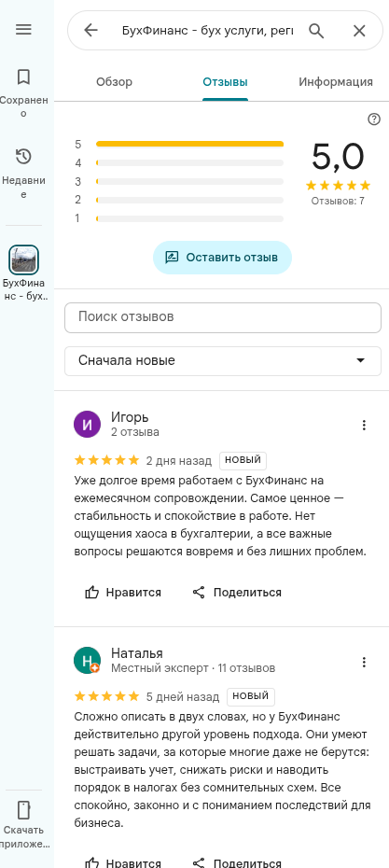Open the Сначала новые sort dropdown
The image size is (389, 868).
223,361
